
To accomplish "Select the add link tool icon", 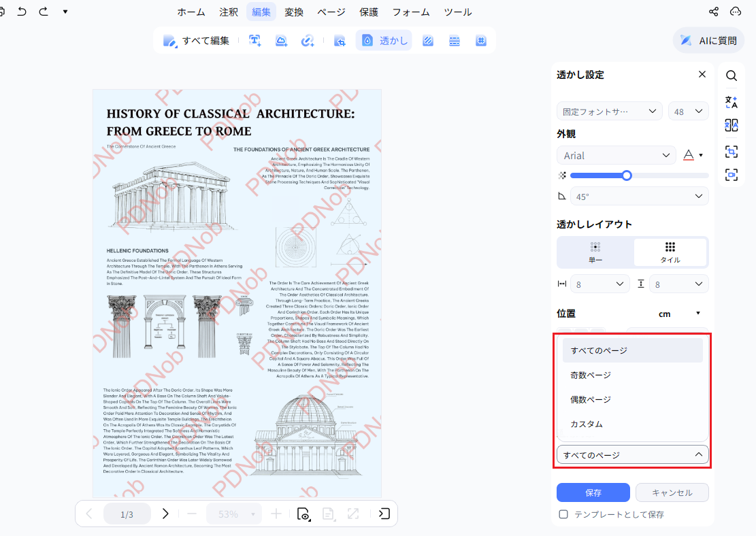I will point(307,41).
